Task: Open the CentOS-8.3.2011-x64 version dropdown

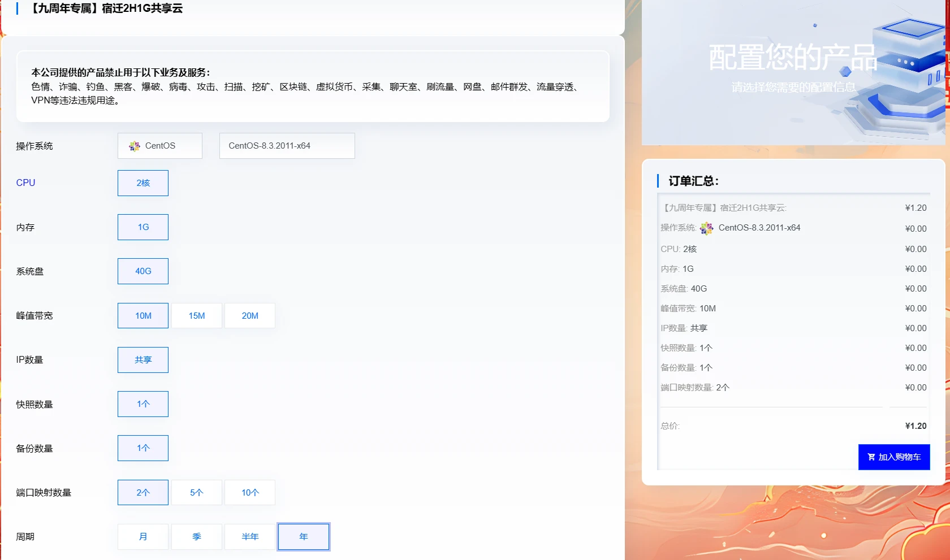Action: 287,146
